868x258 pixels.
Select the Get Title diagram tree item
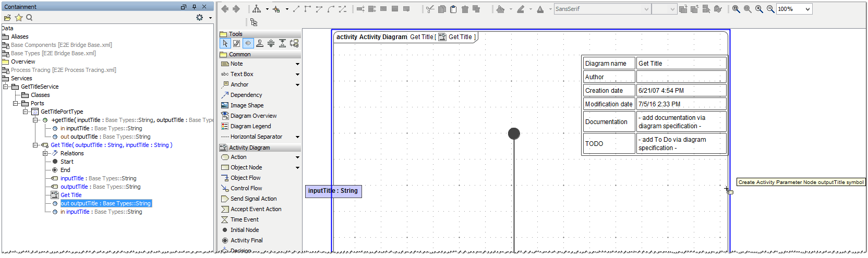(71, 195)
